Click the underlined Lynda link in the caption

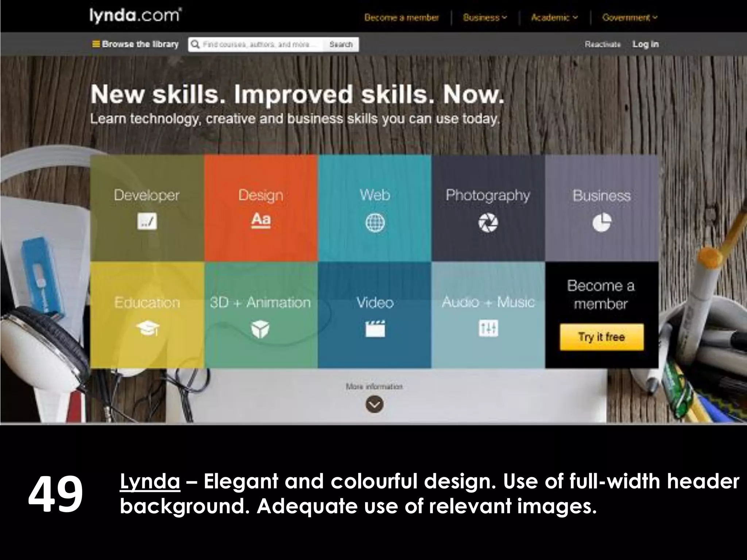click(x=150, y=482)
